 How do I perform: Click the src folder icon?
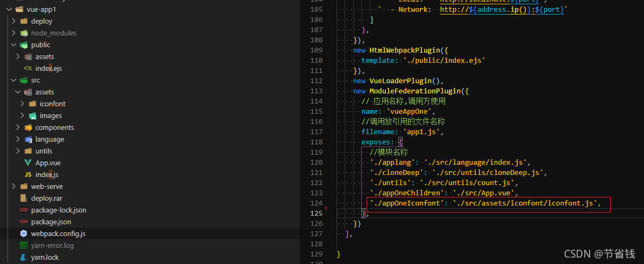click(24, 80)
